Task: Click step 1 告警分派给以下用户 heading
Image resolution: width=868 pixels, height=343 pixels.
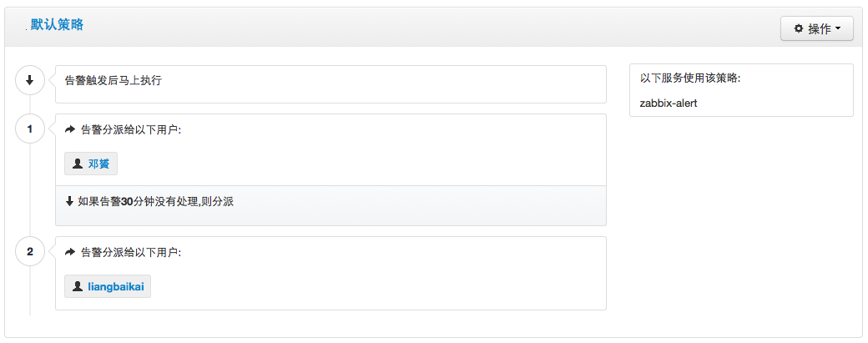Action: pyautogui.click(x=131, y=129)
